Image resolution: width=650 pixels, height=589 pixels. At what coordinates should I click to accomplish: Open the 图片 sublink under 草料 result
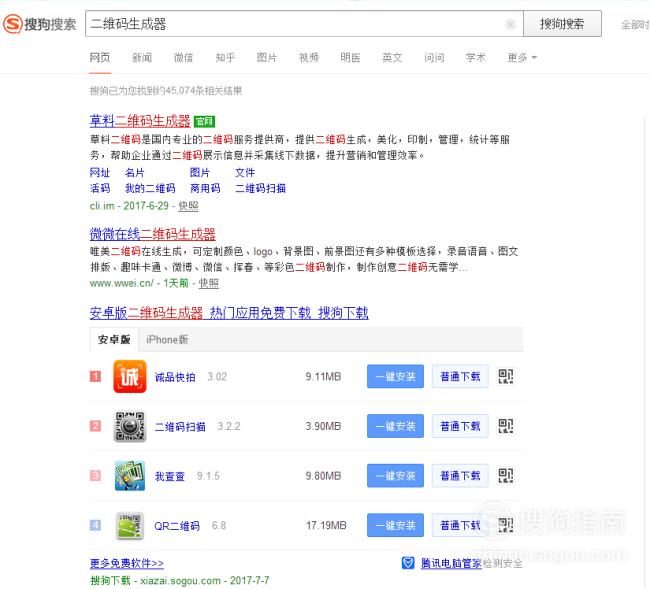(200, 172)
